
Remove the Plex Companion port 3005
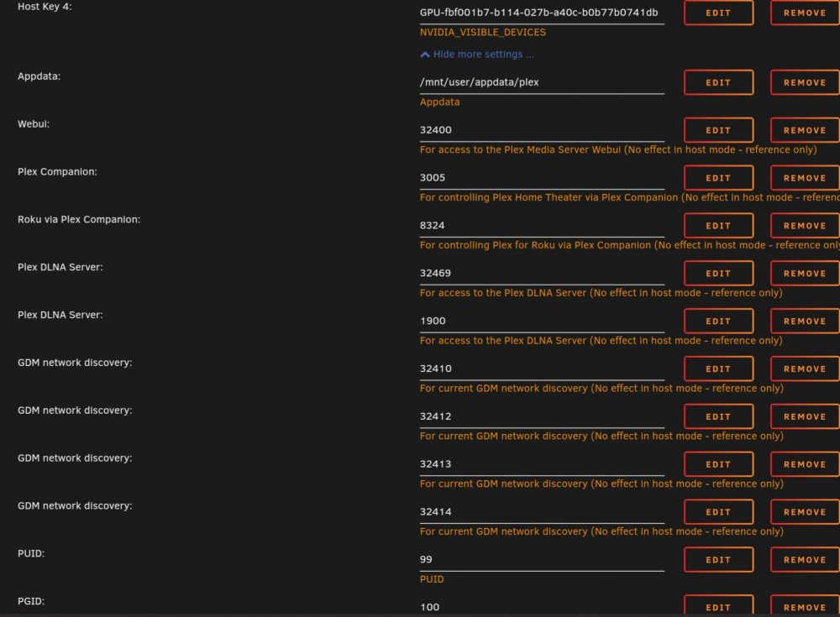tap(805, 178)
